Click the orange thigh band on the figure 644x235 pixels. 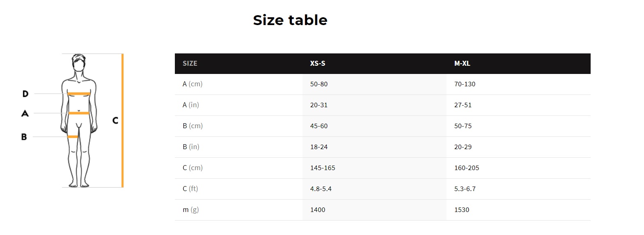tap(73, 137)
